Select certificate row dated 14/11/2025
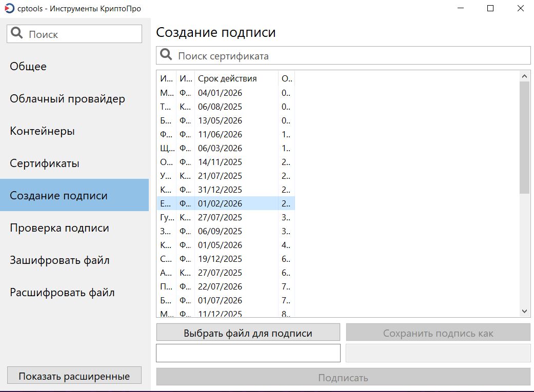Viewport: 534px width, 392px height. tap(226, 162)
